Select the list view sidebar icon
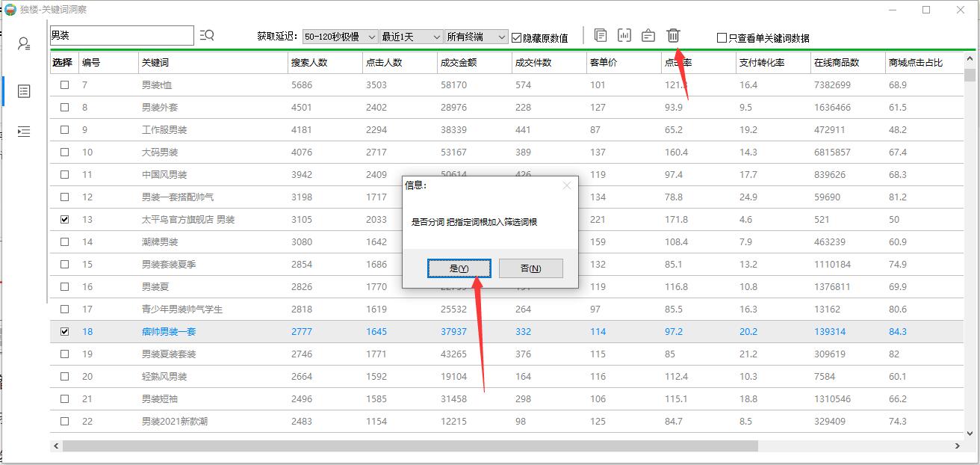Viewport: 980px width, 465px height. pyautogui.click(x=24, y=91)
